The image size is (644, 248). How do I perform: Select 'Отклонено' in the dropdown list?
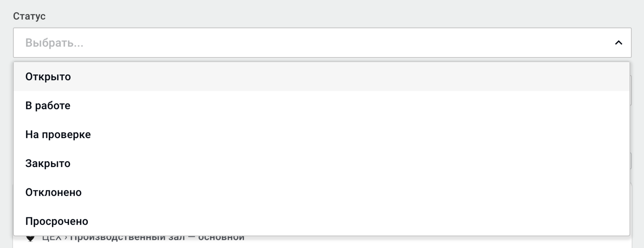(322, 192)
